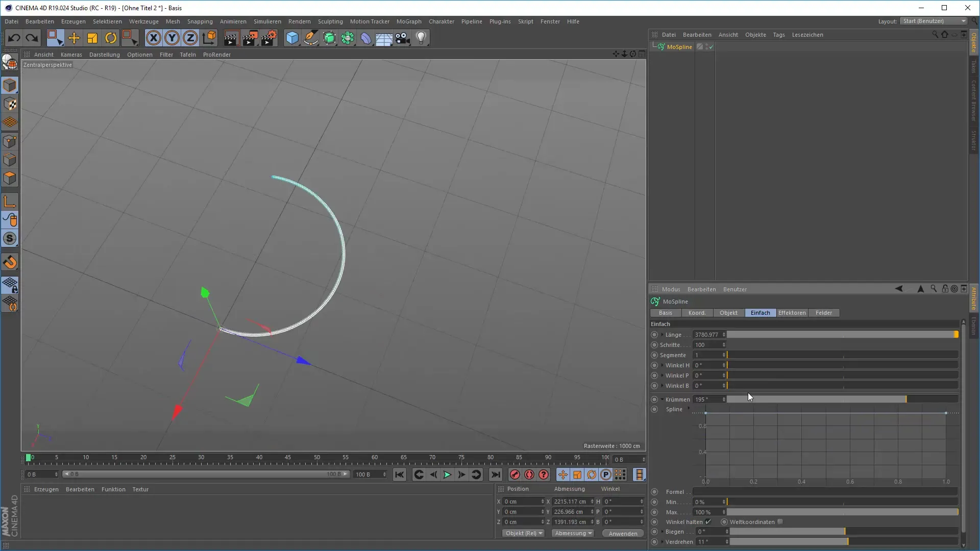
Task: Open the Objekt (Rel) dropdown
Action: coord(524,533)
